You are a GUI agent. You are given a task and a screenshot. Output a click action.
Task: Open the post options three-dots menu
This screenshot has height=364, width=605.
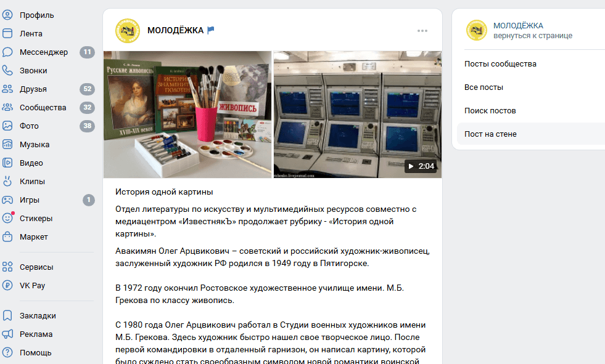422,31
